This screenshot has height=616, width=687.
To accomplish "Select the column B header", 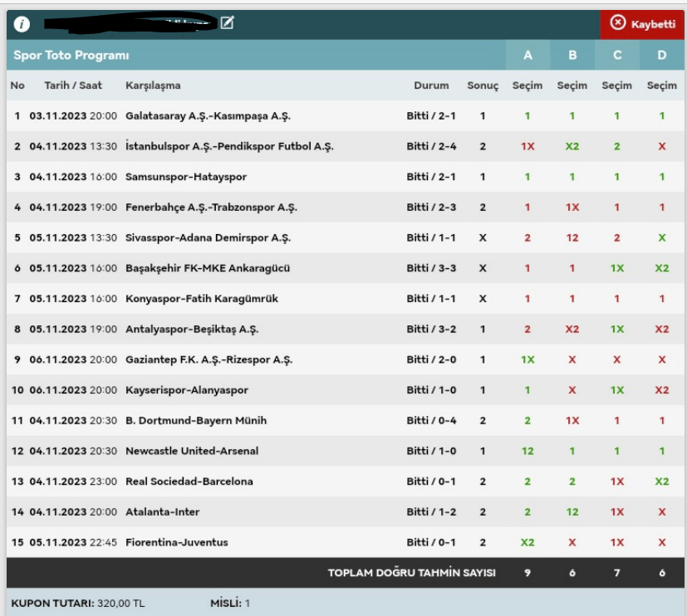I will click(572, 56).
